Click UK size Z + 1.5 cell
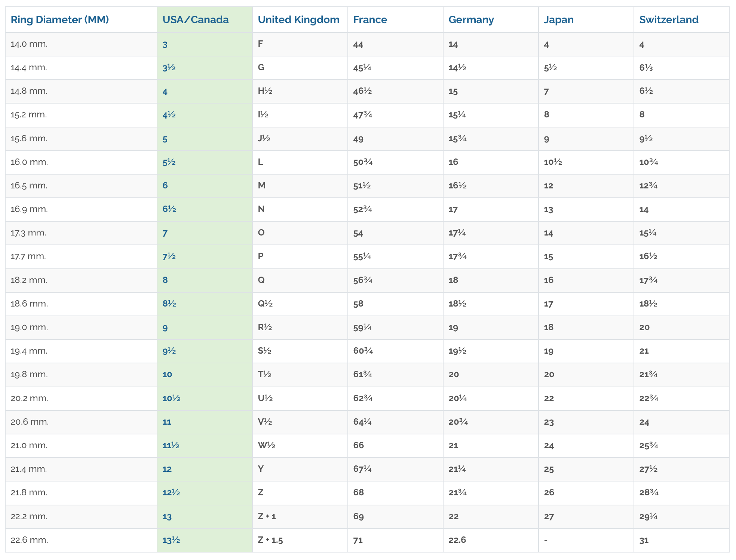Image resolution: width=736 pixels, height=560 pixels. (300, 540)
